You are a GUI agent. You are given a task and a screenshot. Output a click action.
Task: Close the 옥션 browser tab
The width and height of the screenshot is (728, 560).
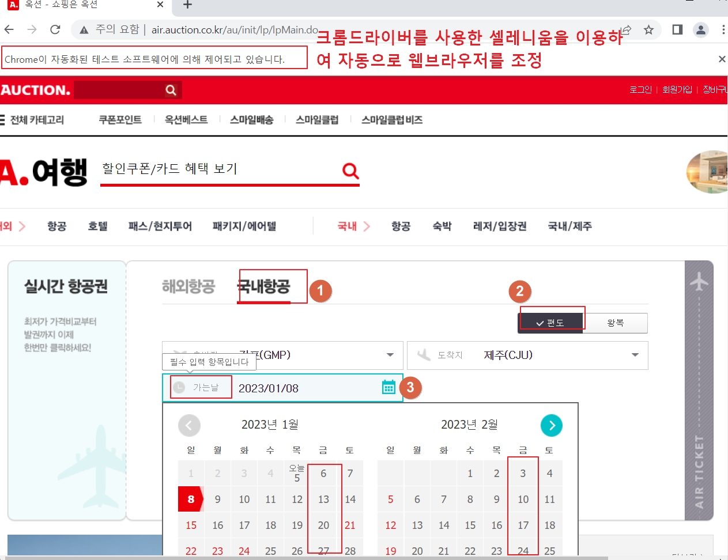pyautogui.click(x=160, y=5)
